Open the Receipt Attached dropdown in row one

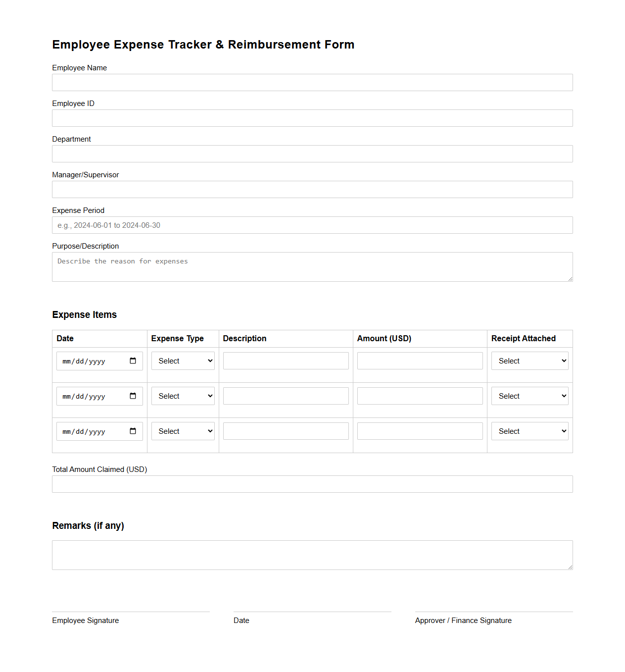pyautogui.click(x=529, y=361)
